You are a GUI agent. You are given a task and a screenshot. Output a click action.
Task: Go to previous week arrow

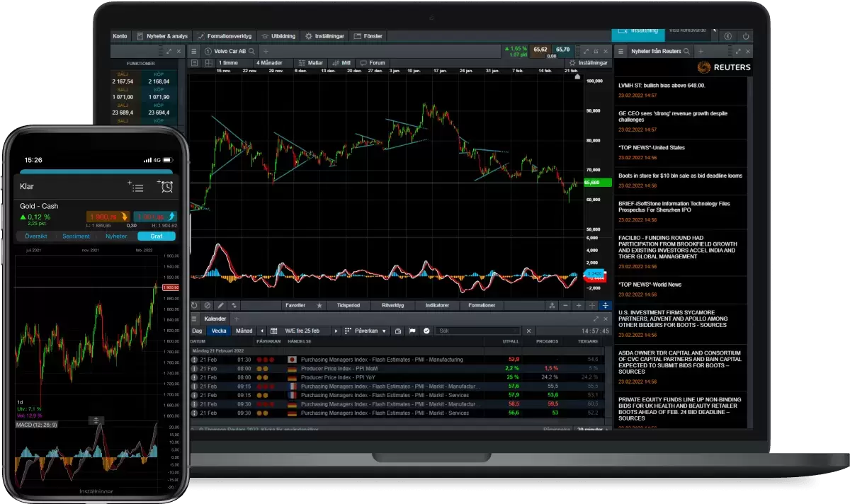pos(262,331)
